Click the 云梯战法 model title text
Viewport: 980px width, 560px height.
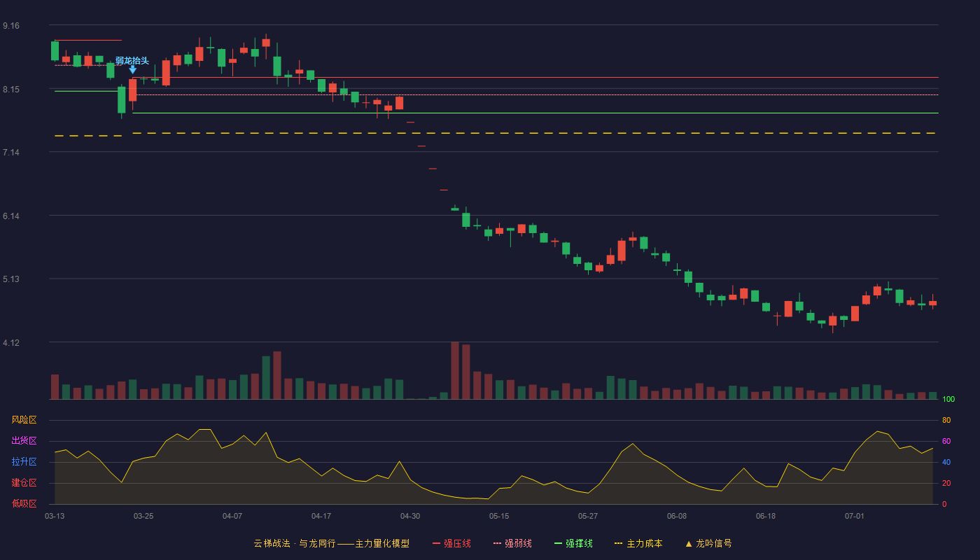(272, 544)
